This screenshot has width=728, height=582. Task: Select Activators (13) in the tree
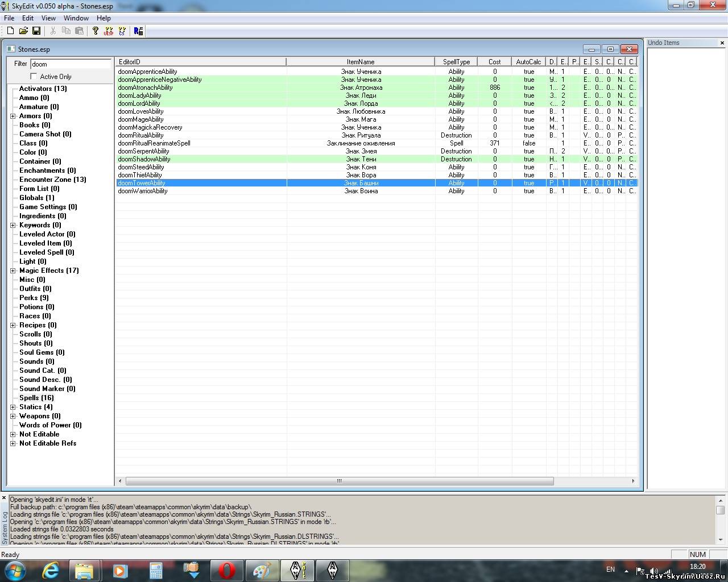click(x=43, y=89)
